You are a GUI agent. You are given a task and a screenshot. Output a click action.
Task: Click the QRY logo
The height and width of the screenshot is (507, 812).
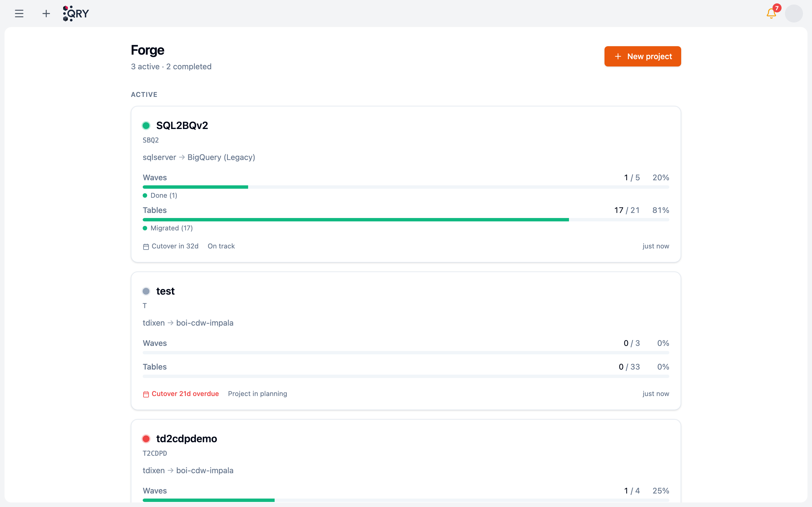pos(76,14)
